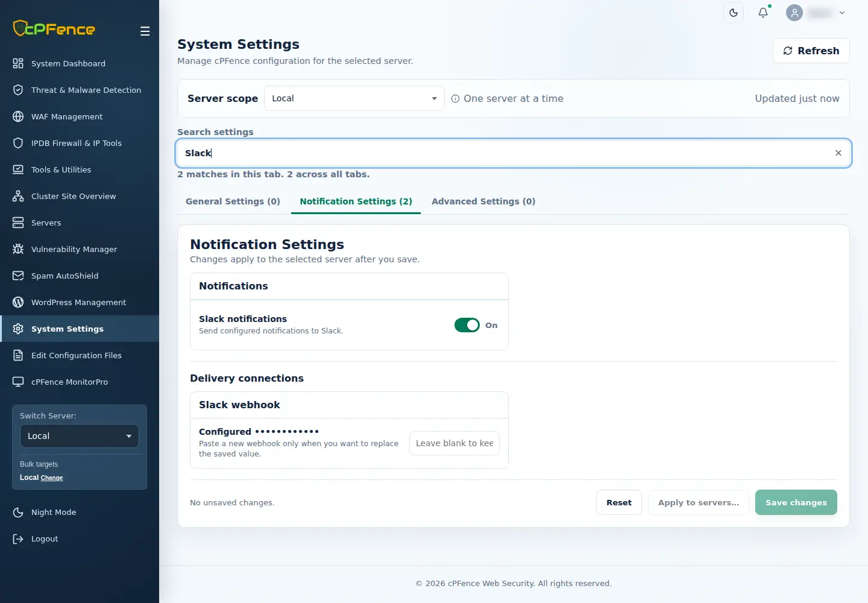
Task: Click Logout text in sidebar
Action: 45,538
